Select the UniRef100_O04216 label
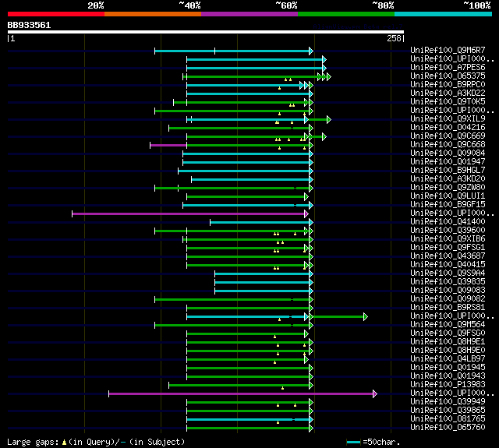Viewport: 499px width, 448px height. 448,128
